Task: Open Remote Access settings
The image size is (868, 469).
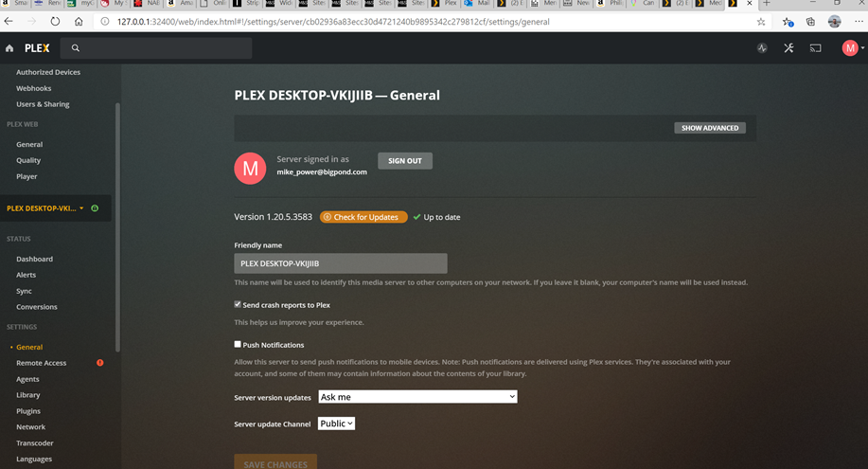Action: (41, 363)
